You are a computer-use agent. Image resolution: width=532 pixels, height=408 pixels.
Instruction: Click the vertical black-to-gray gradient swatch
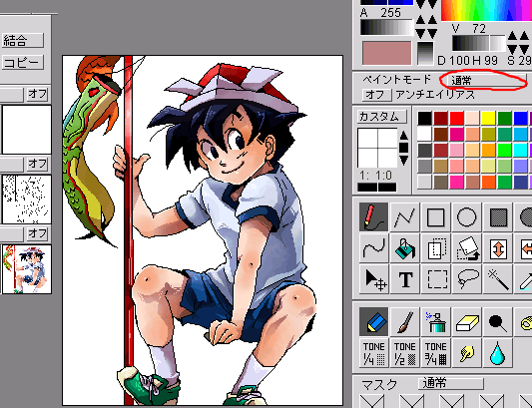pyautogui.click(x=425, y=53)
